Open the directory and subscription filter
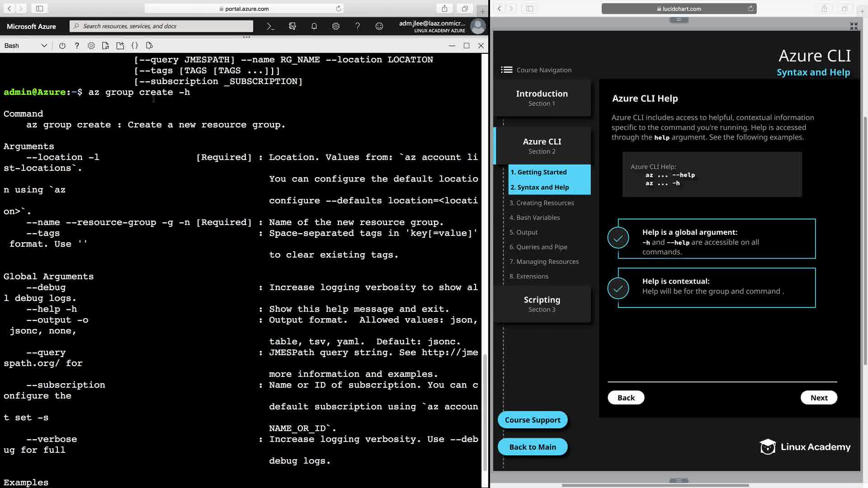 [x=292, y=26]
